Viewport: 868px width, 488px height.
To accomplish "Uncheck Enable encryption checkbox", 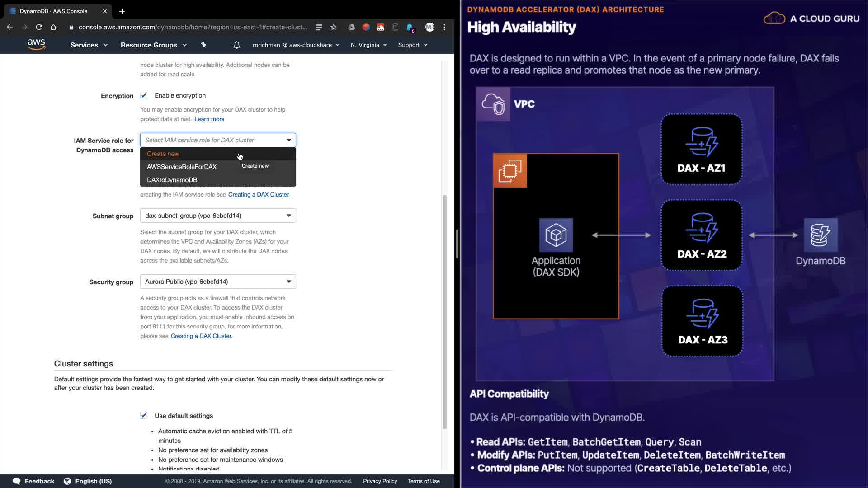I will [144, 95].
